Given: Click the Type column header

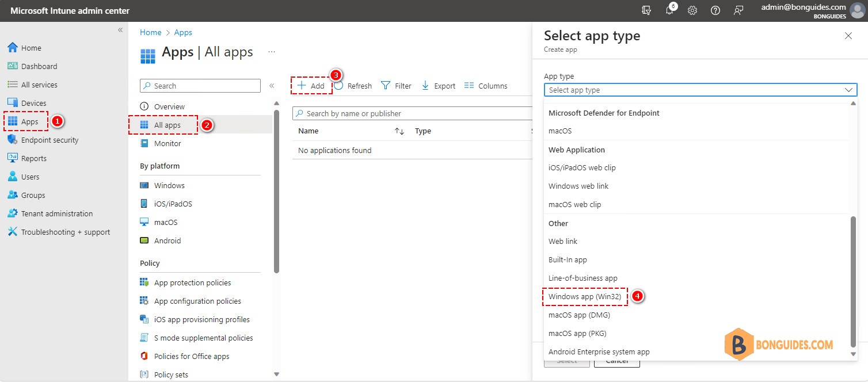Looking at the screenshot, I should click(423, 131).
